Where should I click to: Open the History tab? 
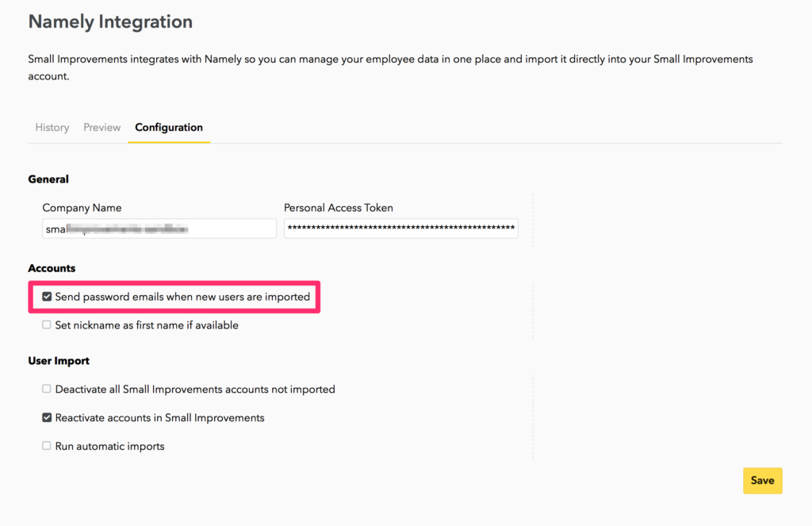(52, 128)
